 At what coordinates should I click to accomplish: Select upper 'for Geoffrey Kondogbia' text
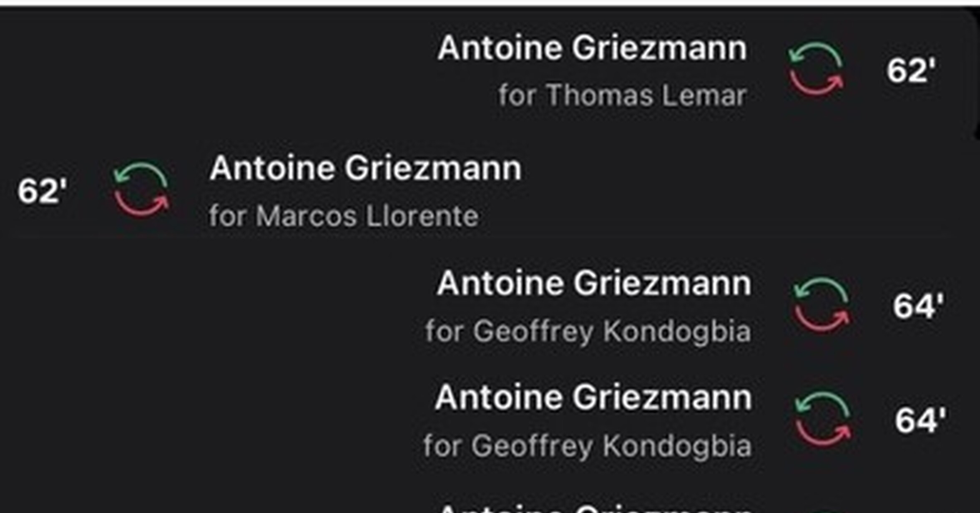[588, 332]
